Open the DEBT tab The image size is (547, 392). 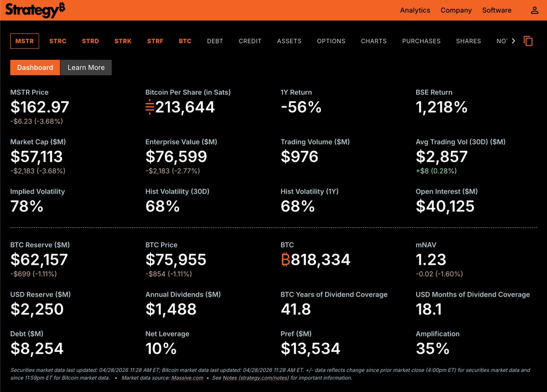tap(215, 41)
